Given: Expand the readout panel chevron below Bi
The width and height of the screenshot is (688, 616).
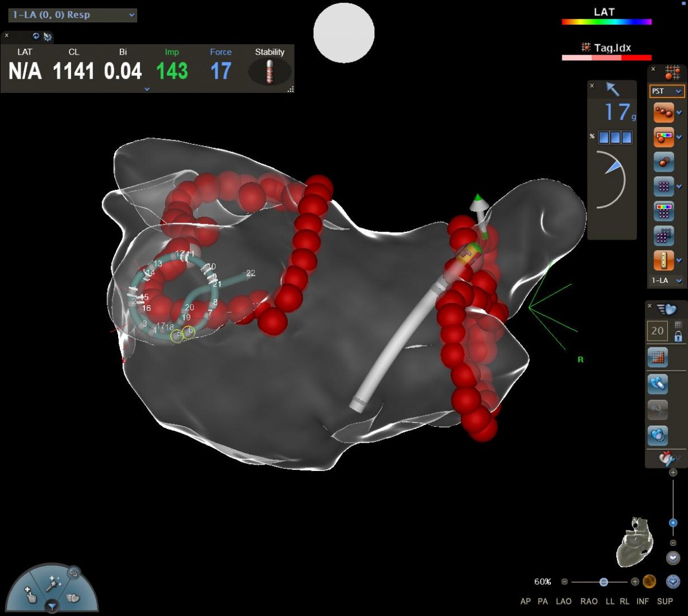Looking at the screenshot, I should pos(147,89).
